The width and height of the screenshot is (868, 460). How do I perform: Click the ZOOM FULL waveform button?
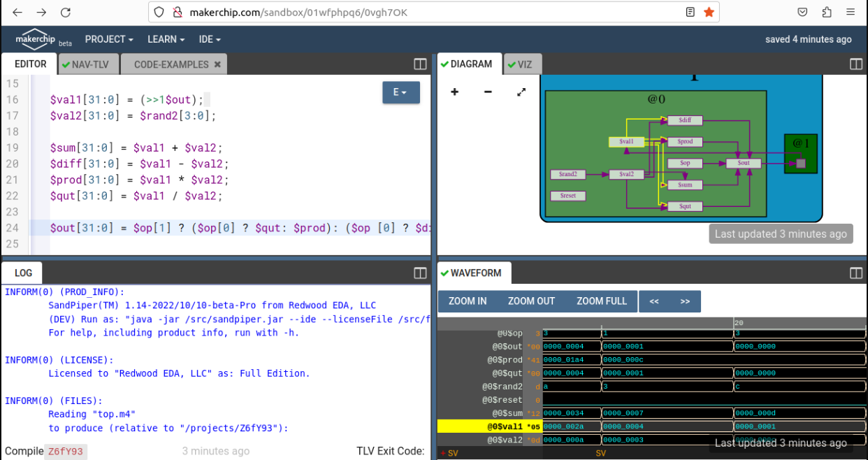602,301
